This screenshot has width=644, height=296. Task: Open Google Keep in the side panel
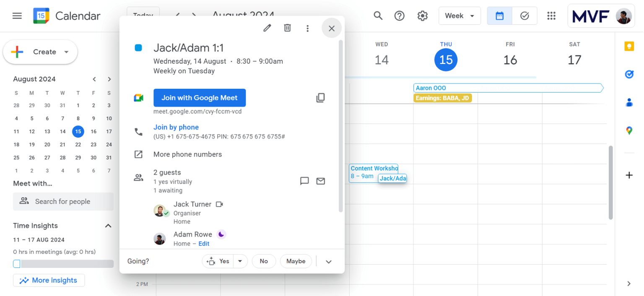[629, 46]
